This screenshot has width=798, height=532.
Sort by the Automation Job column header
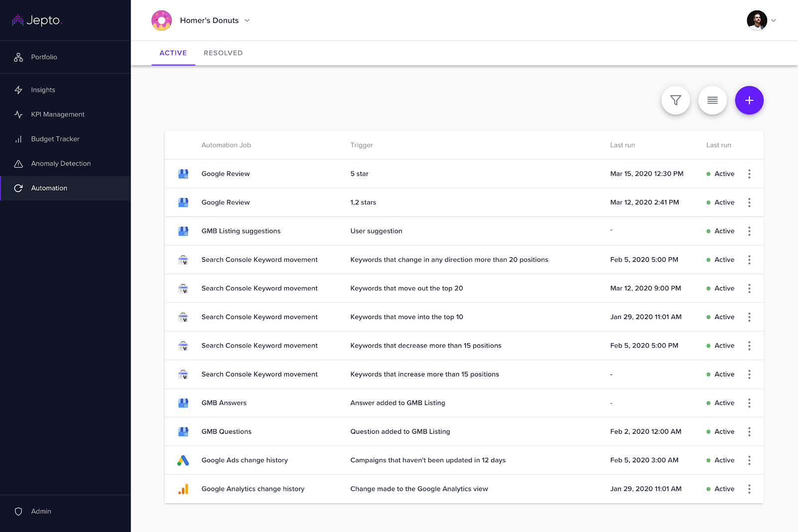(226, 145)
